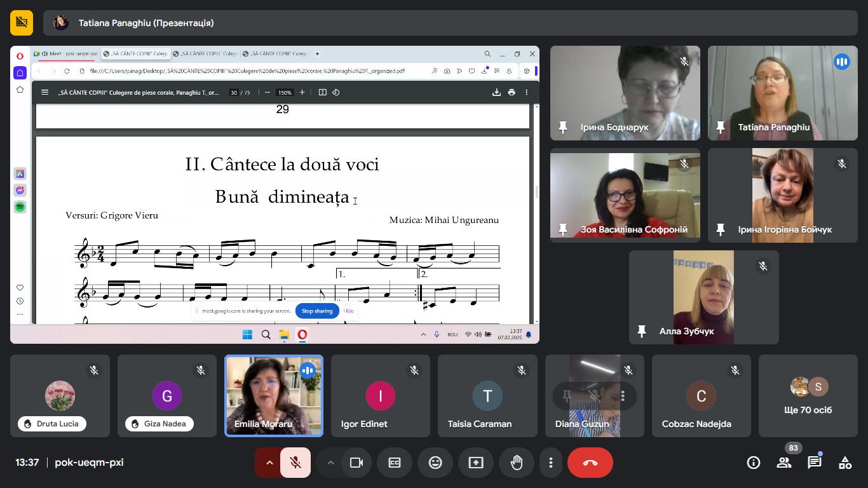Viewport: 868px width, 488px height.
Task: Click Giza Nadea's avatar tile
Action: (x=167, y=396)
